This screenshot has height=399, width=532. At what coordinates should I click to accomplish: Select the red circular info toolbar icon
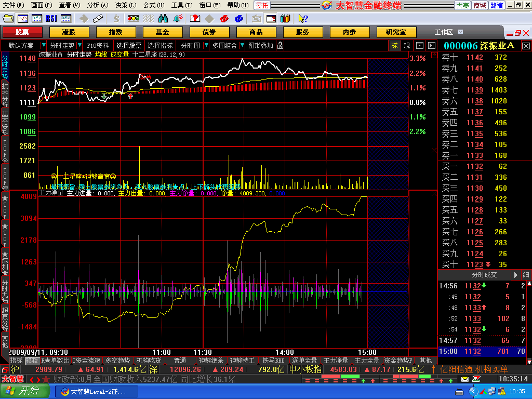pos(224,18)
